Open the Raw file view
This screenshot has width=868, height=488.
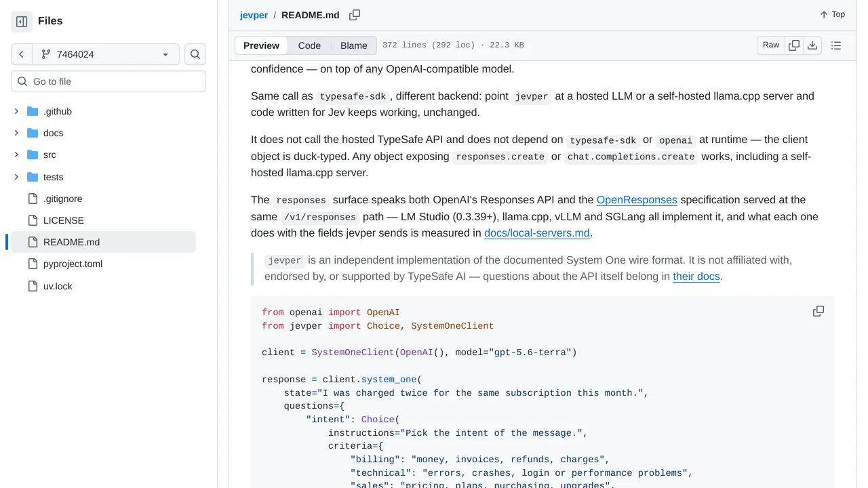(x=771, y=45)
